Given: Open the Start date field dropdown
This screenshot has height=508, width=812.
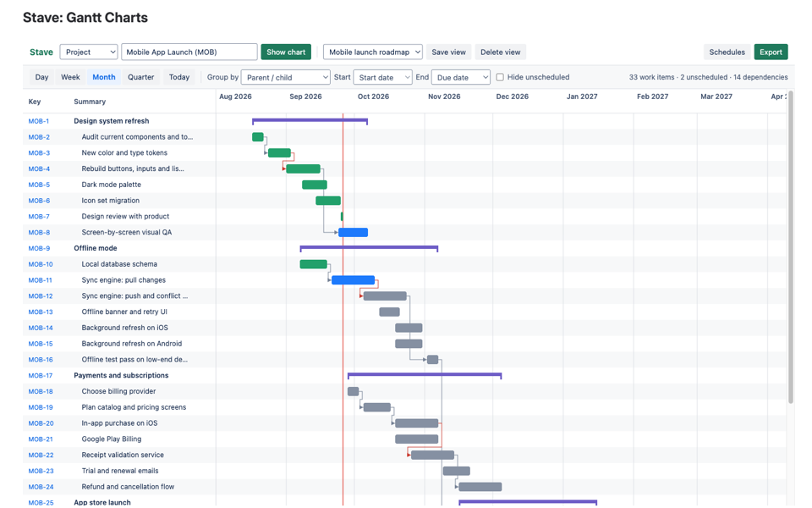Looking at the screenshot, I should [382, 77].
